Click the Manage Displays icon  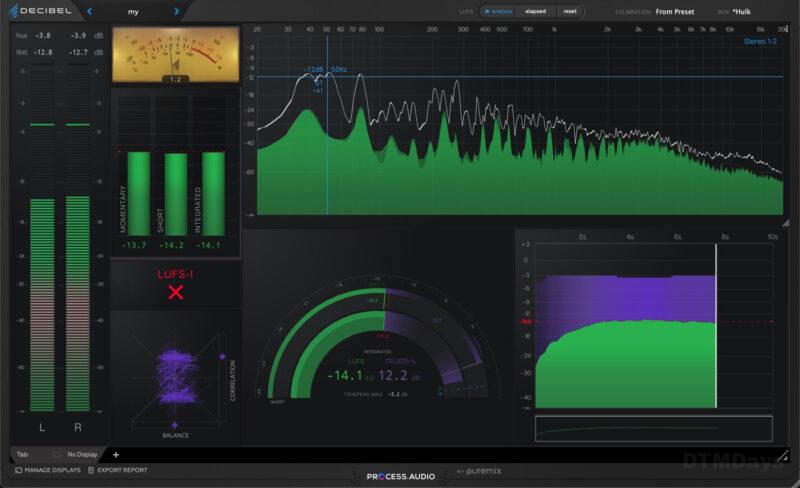(18, 470)
